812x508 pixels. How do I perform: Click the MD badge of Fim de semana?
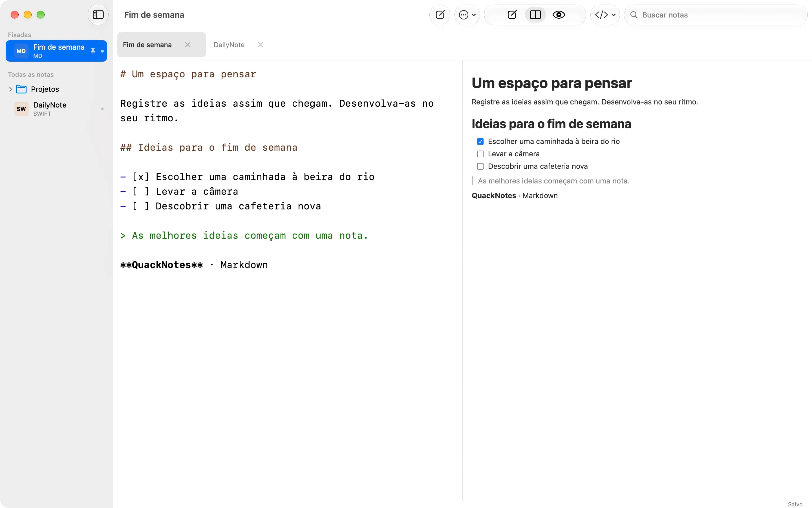[x=21, y=51]
